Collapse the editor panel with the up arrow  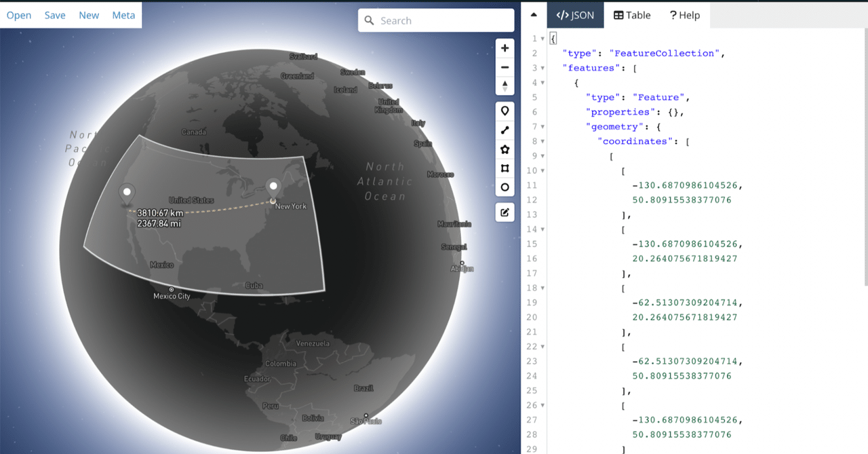tap(534, 14)
